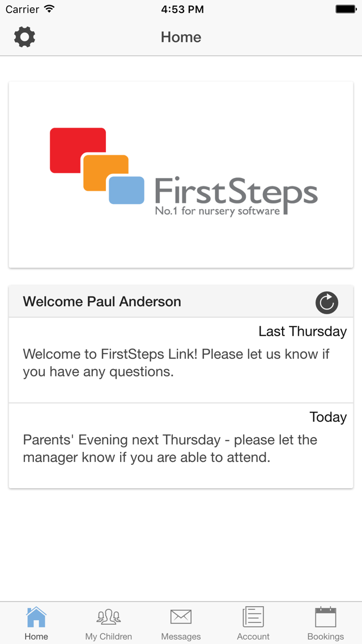
Task: Open the Account document icon
Action: tap(253, 617)
